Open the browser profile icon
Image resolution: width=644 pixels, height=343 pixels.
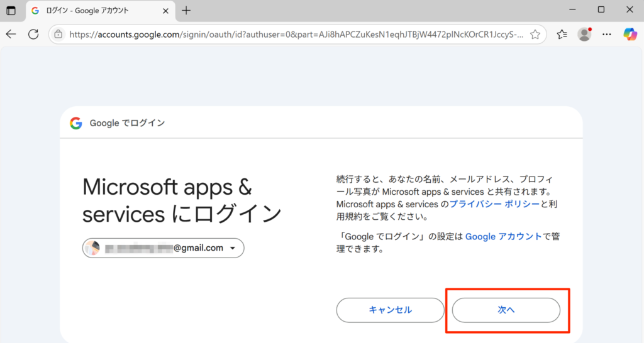(584, 35)
